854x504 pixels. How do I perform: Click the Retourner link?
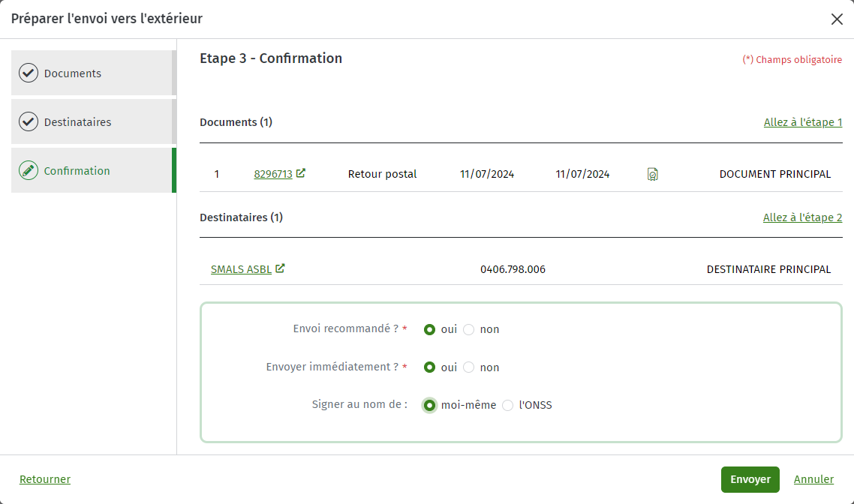45,479
